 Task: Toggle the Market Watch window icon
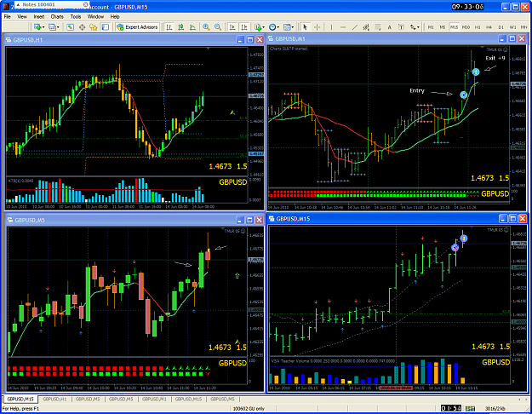point(71,27)
